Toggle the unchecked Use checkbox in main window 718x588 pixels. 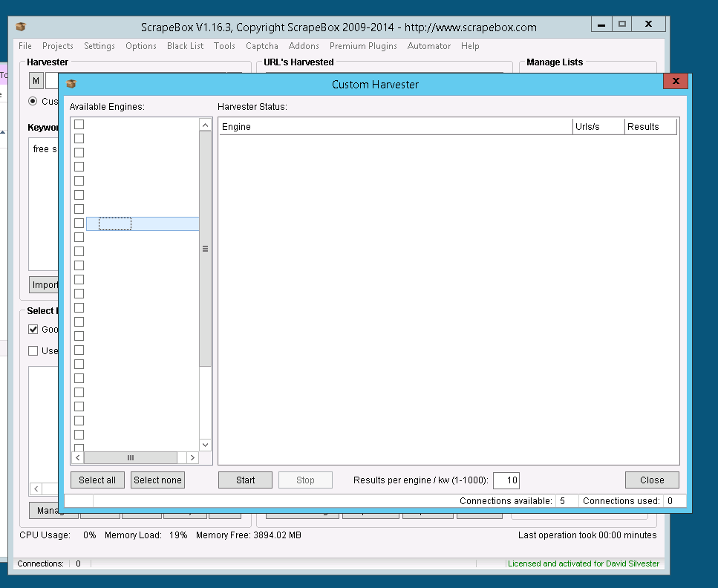(33, 350)
